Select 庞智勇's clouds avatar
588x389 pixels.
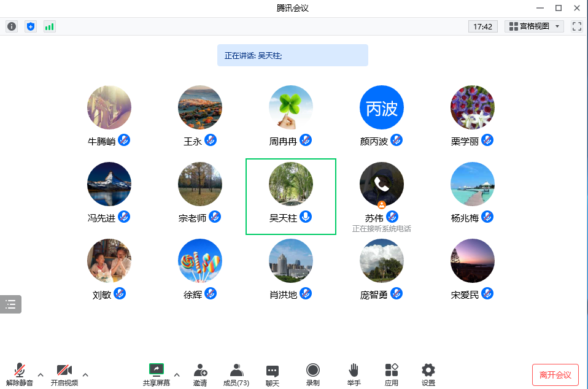(381, 261)
